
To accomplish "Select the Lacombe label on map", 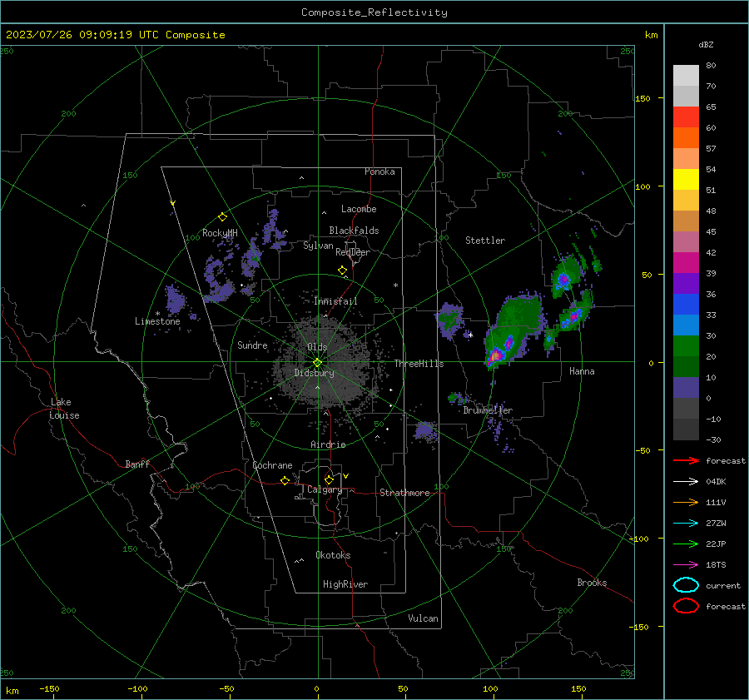I will pyautogui.click(x=358, y=209).
